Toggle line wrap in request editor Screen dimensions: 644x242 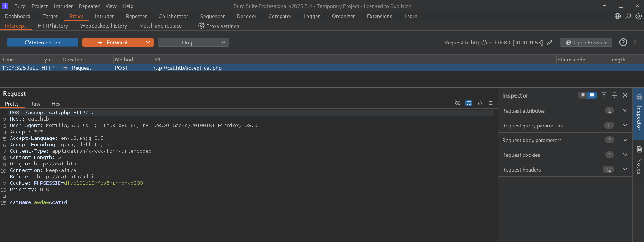click(469, 103)
